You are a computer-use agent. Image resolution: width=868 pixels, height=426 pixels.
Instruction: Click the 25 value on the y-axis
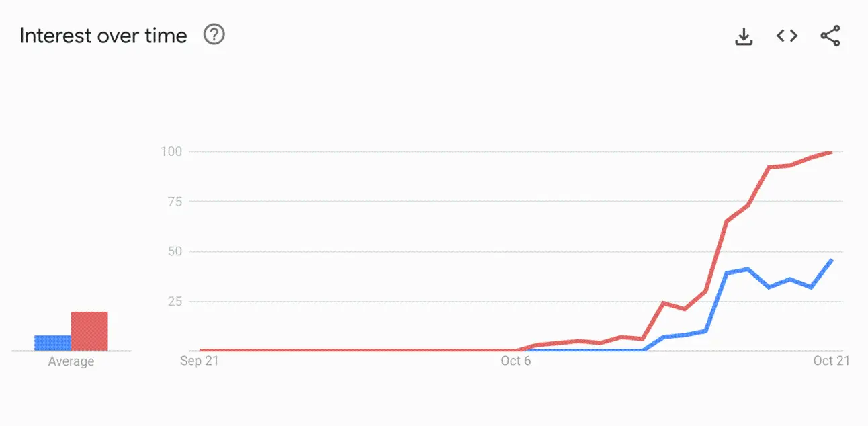click(174, 301)
